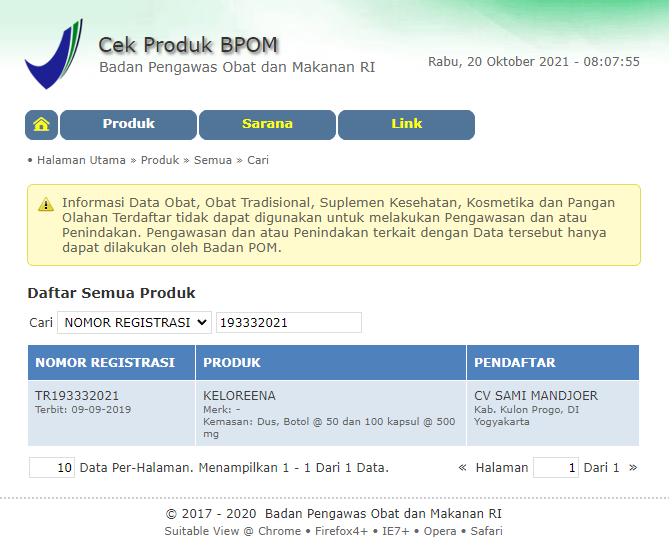Focus the search field containing 193332021
This screenshot has height=548, width=669.
(289, 322)
